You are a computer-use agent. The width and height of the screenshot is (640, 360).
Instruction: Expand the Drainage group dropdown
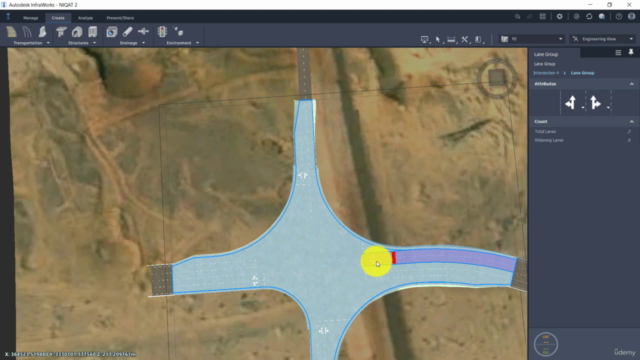(x=143, y=43)
